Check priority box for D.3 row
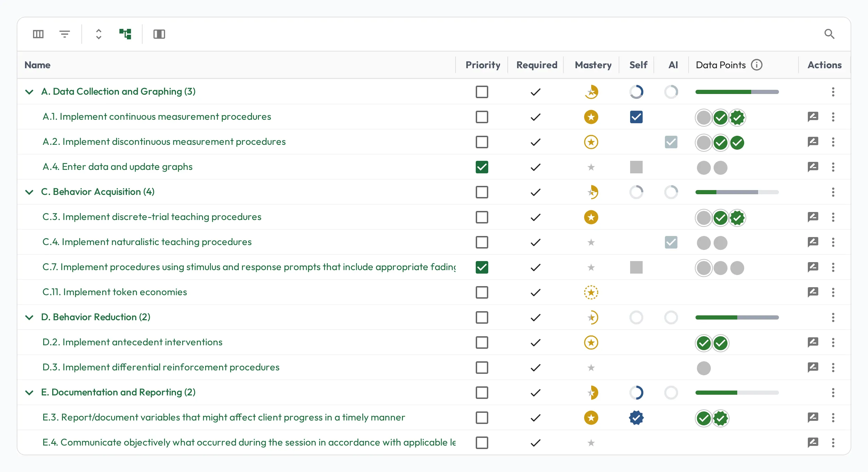This screenshot has height=472, width=868. 482,368
